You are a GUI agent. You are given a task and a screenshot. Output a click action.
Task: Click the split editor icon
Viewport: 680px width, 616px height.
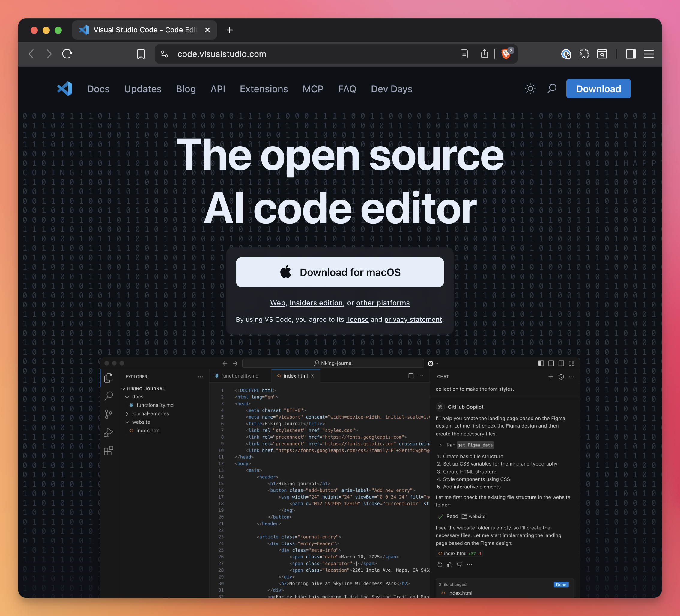click(411, 376)
